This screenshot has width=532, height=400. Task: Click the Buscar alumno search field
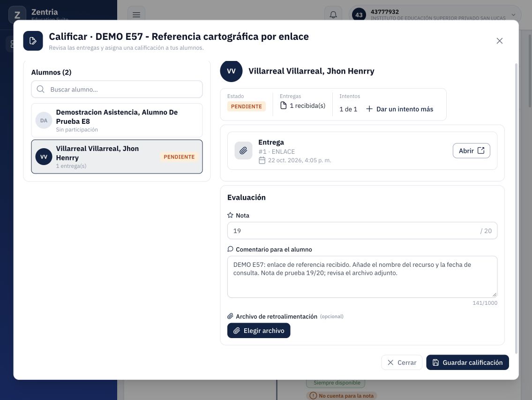pos(117,89)
